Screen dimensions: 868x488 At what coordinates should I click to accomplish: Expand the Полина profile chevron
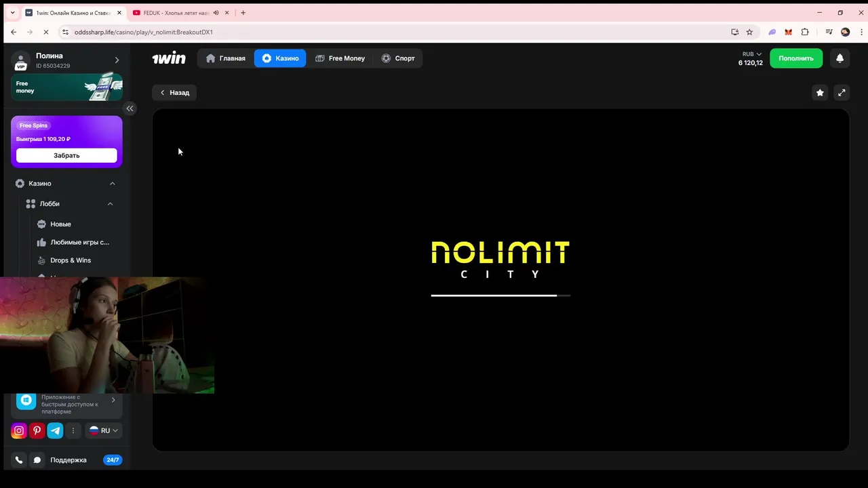tap(117, 60)
